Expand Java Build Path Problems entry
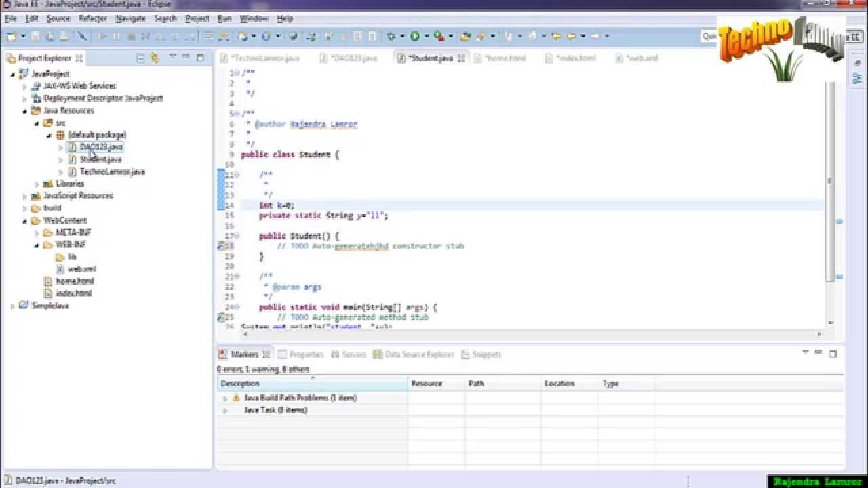 225,398
